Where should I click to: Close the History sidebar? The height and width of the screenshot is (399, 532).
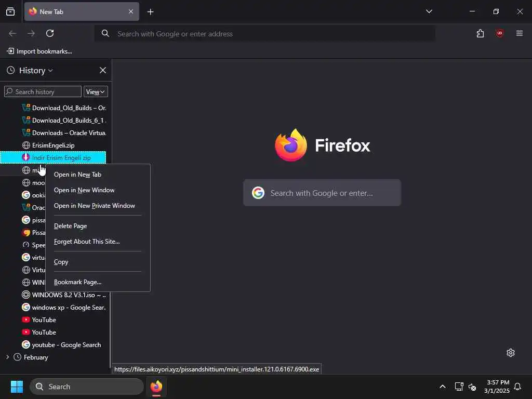(x=103, y=70)
